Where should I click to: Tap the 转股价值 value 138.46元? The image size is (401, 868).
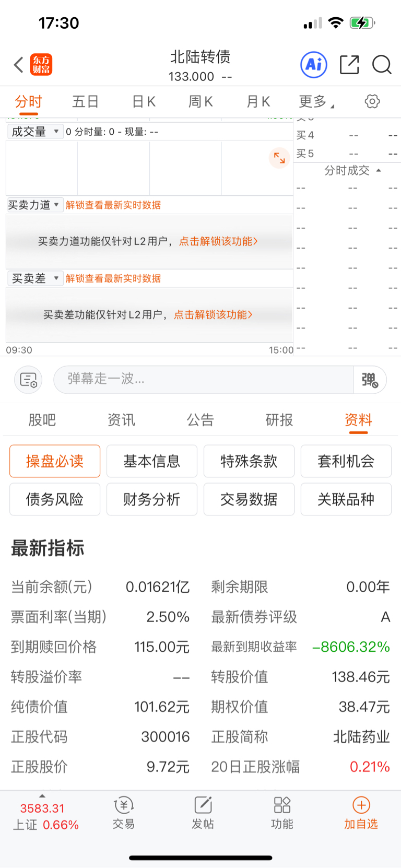(x=361, y=677)
